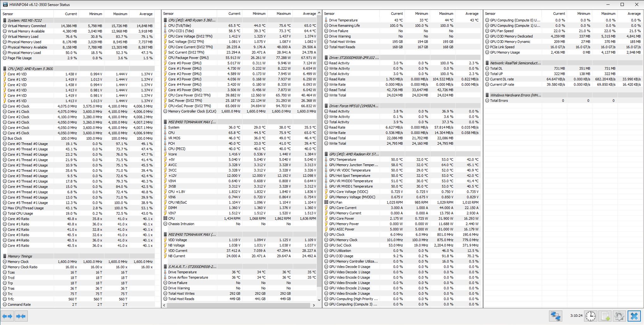Start logging with the sheet-plus icon
The image size is (644, 325).
pyautogui.click(x=605, y=316)
